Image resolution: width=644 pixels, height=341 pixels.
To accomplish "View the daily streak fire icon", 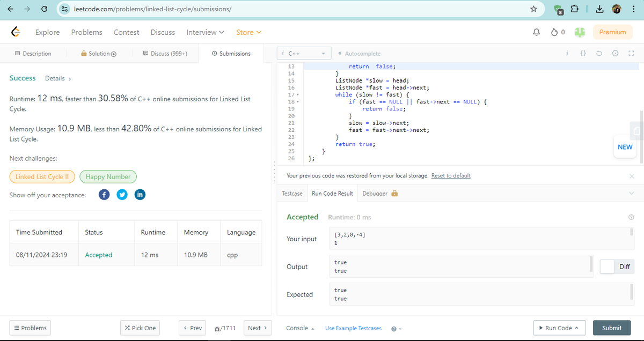I will tap(555, 32).
